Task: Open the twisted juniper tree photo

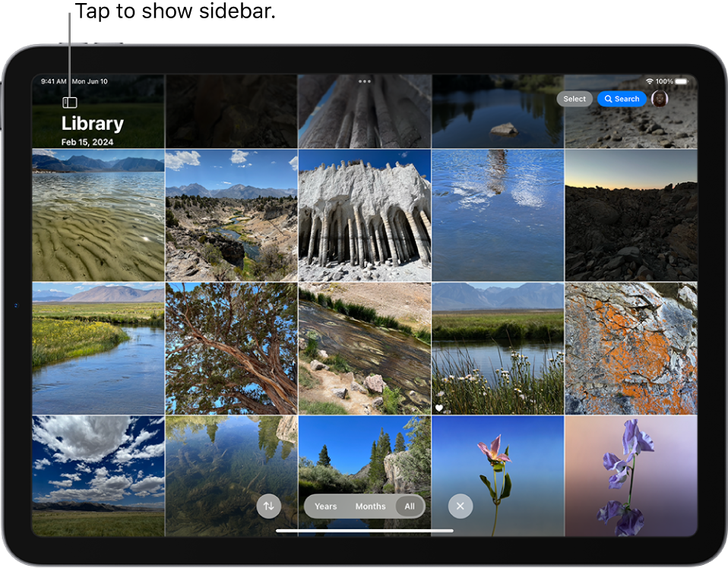Action: [x=231, y=349]
